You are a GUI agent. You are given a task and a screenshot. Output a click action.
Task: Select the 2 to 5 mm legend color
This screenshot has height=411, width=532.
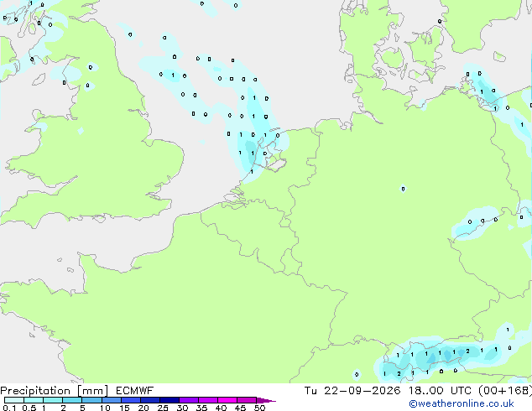click(x=72, y=400)
